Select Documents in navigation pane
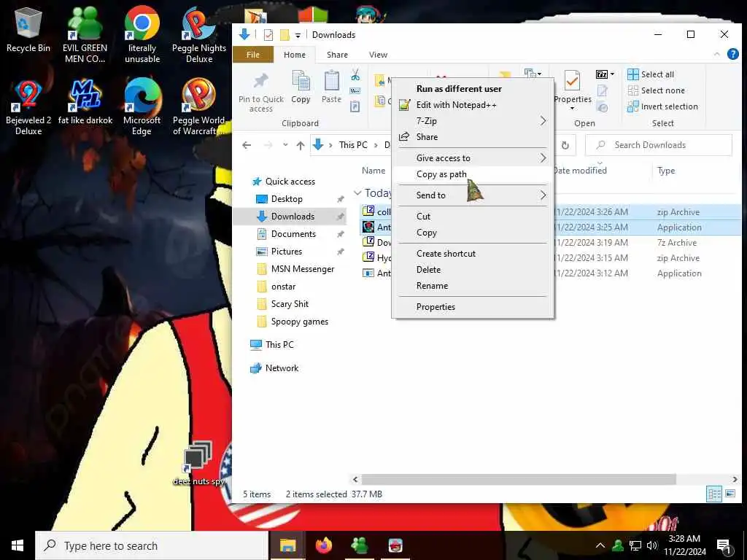This screenshot has height=560, width=747. point(293,234)
